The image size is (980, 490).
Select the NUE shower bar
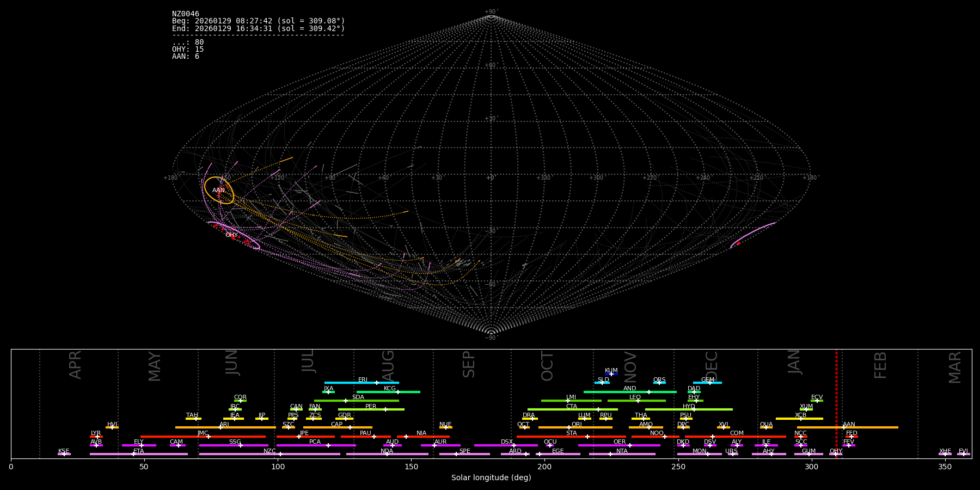pos(446,427)
